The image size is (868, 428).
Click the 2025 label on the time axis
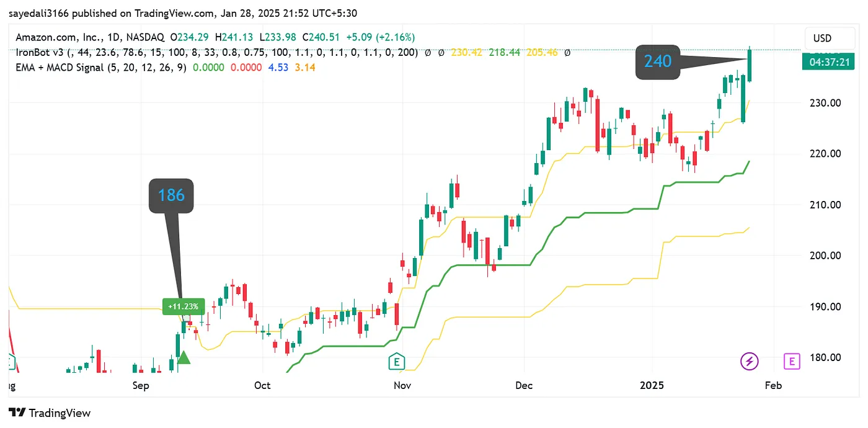(x=652, y=385)
